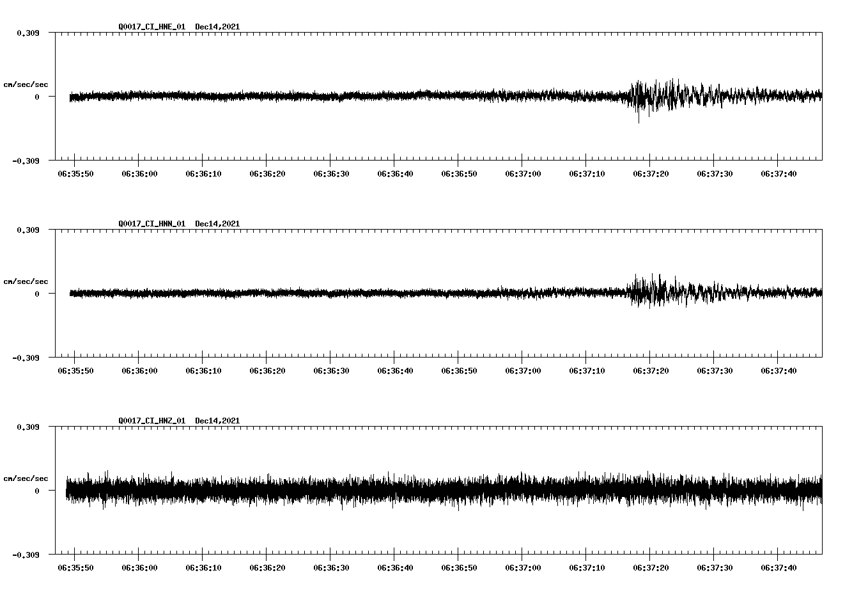Click the 06:36:10 time label under HNN plot
Viewport: 868px width, 591px height.
point(203,371)
